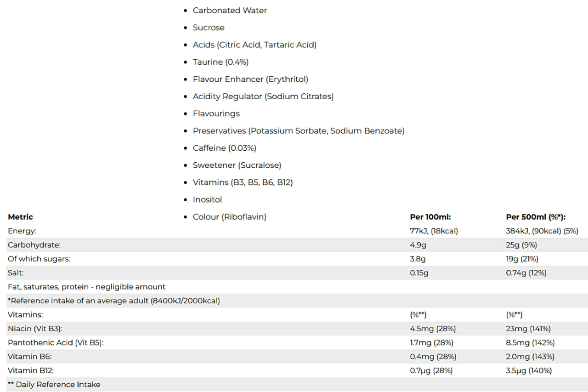Click the Vitamins (B3, B5, B6, B12) item

coord(243,182)
